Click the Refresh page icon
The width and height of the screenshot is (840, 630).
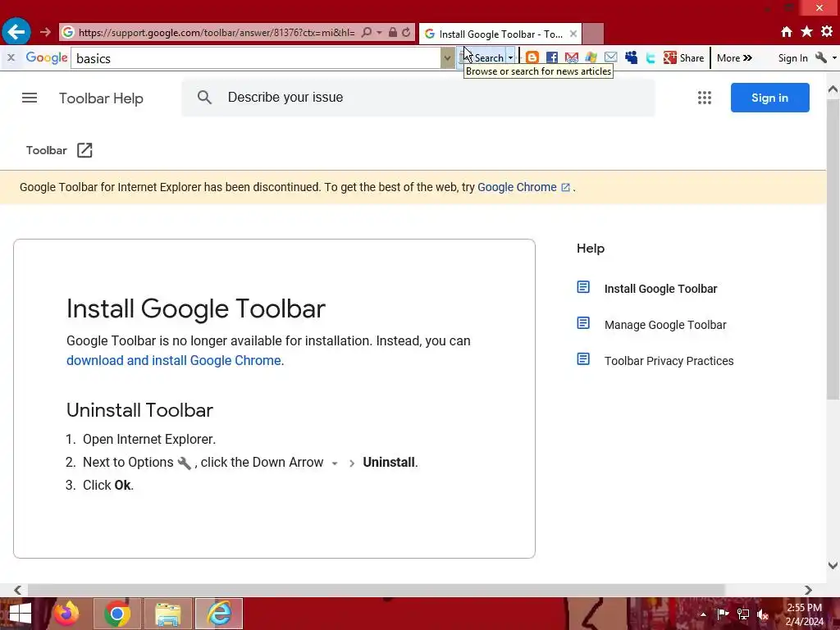pyautogui.click(x=406, y=32)
